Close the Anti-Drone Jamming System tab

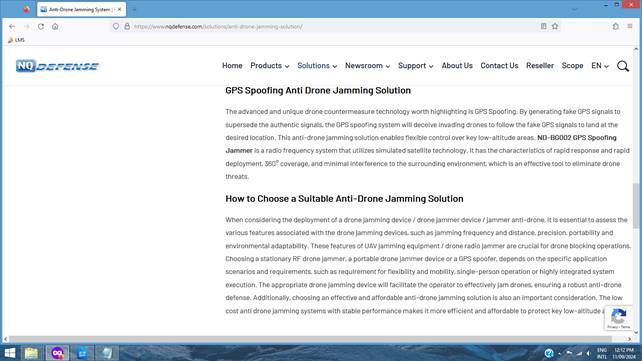click(119, 9)
